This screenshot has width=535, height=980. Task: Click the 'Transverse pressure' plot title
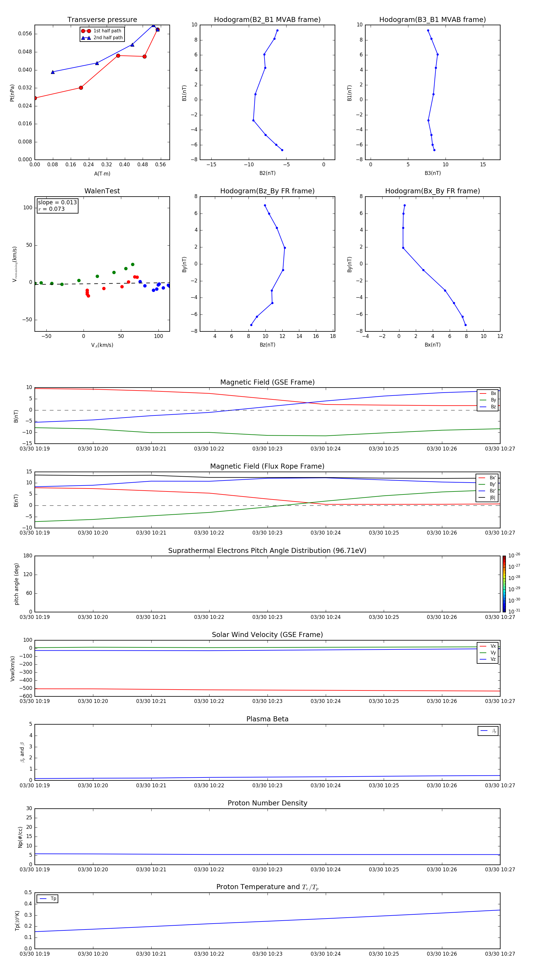pyautogui.click(x=102, y=19)
